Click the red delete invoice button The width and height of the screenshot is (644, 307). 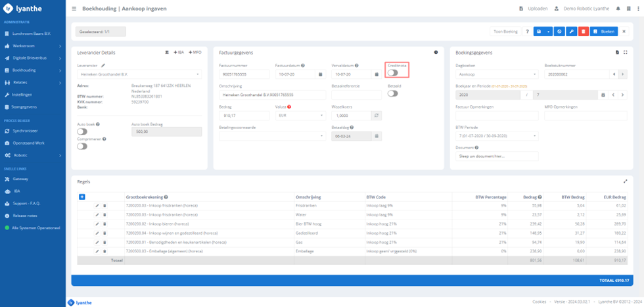pyautogui.click(x=584, y=31)
